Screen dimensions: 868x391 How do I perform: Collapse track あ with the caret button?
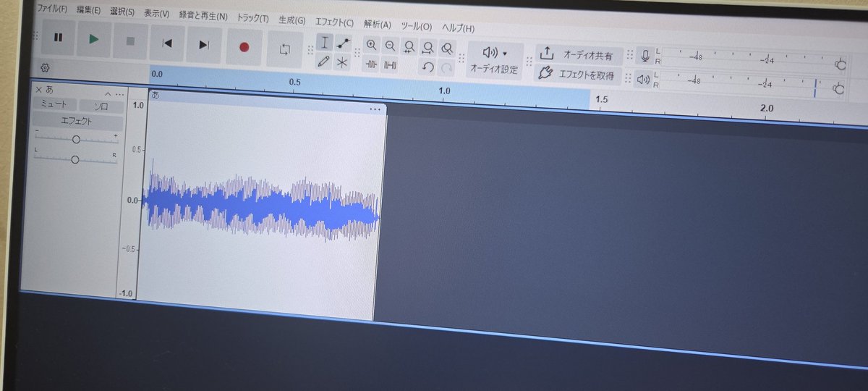click(108, 94)
